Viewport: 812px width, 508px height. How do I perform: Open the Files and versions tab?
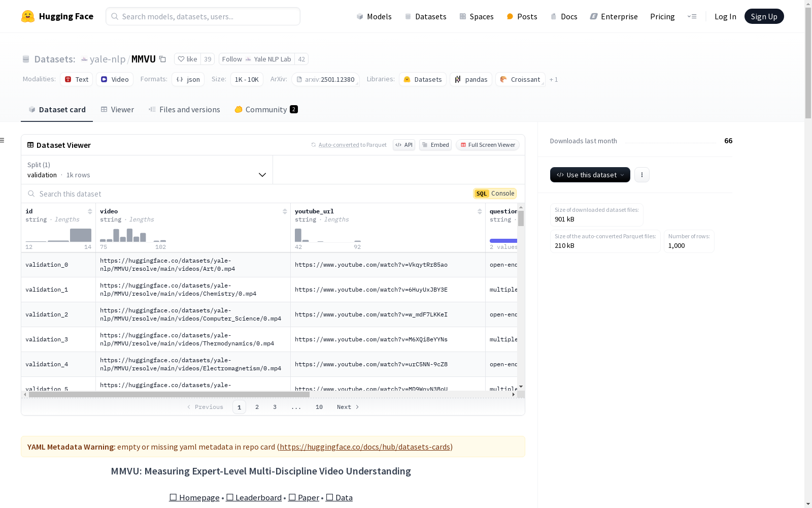click(x=184, y=110)
